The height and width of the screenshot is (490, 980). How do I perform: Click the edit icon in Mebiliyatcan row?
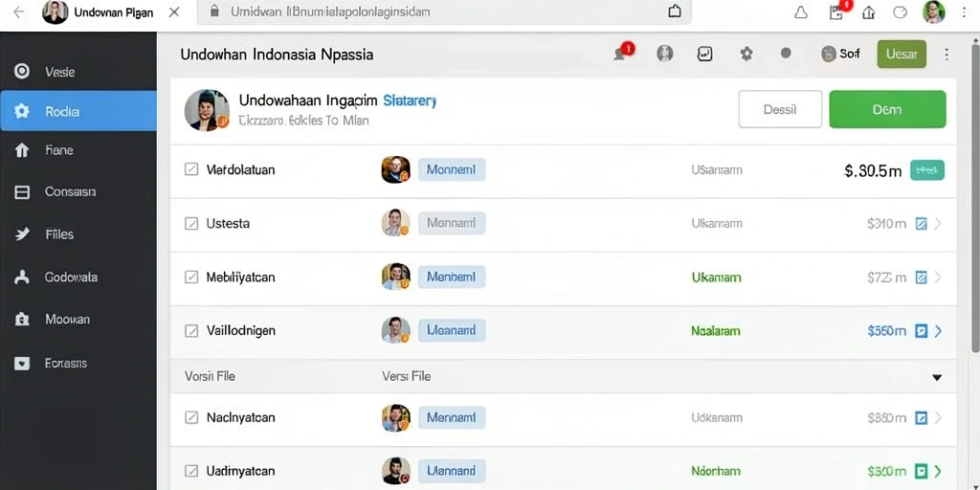pos(921,278)
